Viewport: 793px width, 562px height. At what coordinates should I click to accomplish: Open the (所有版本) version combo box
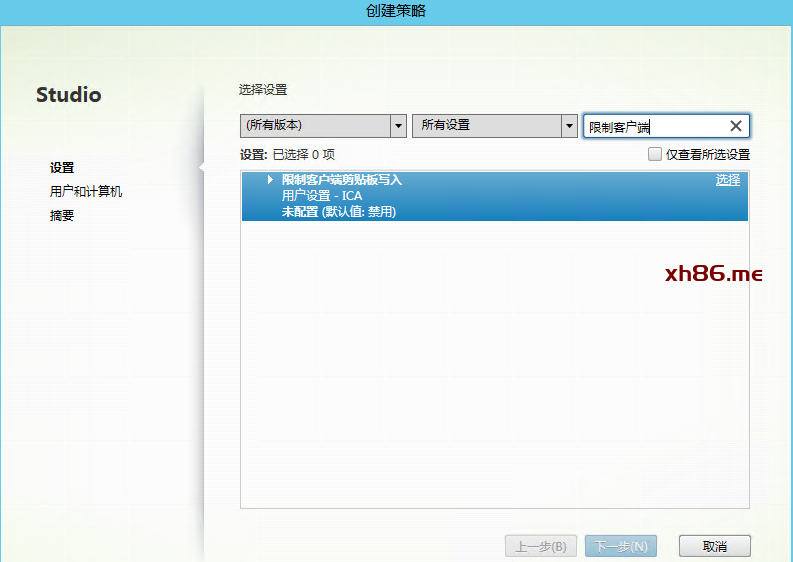point(315,126)
